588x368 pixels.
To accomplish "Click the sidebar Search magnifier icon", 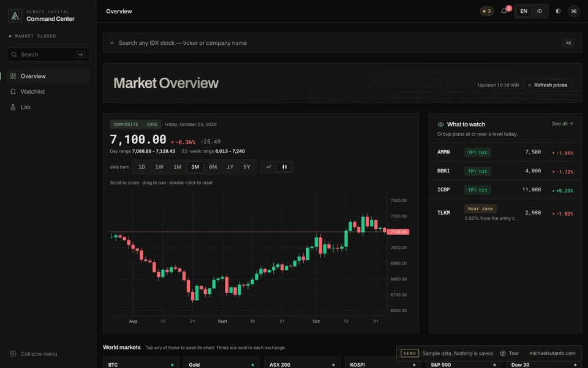I will point(14,55).
